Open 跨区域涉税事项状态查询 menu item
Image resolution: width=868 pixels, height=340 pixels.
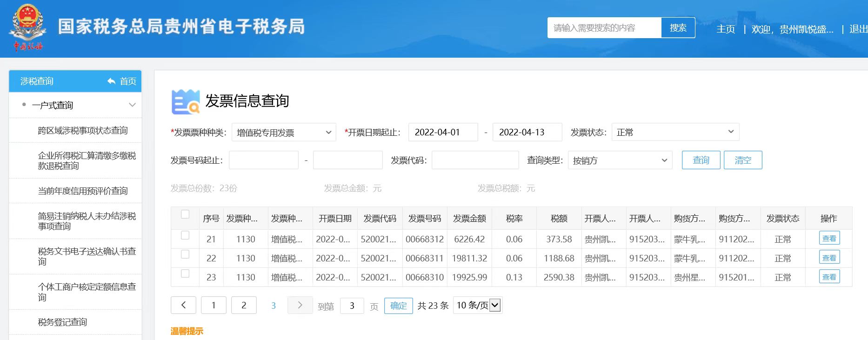[x=83, y=130]
